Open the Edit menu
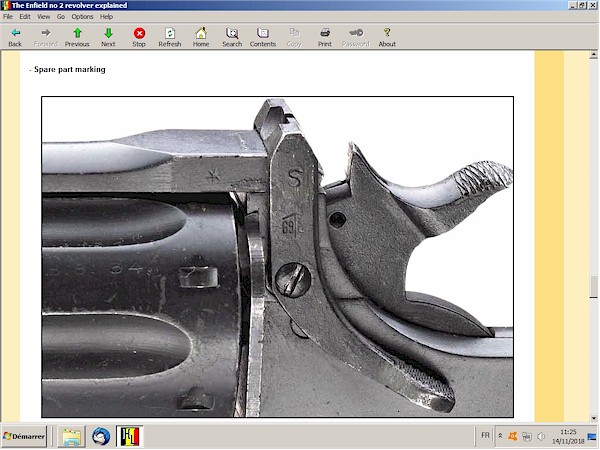 pos(25,16)
